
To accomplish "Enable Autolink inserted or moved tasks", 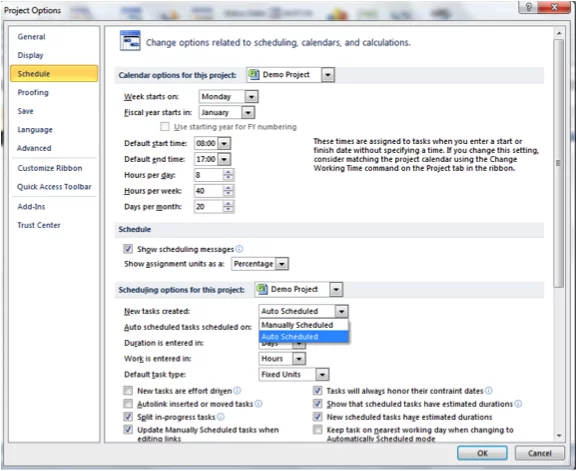I will [x=128, y=404].
